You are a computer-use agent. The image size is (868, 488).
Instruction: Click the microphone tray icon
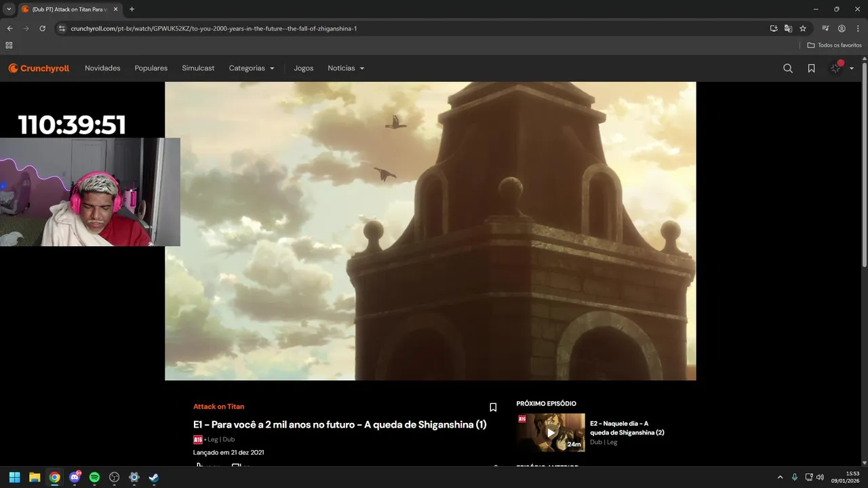[x=795, y=477]
